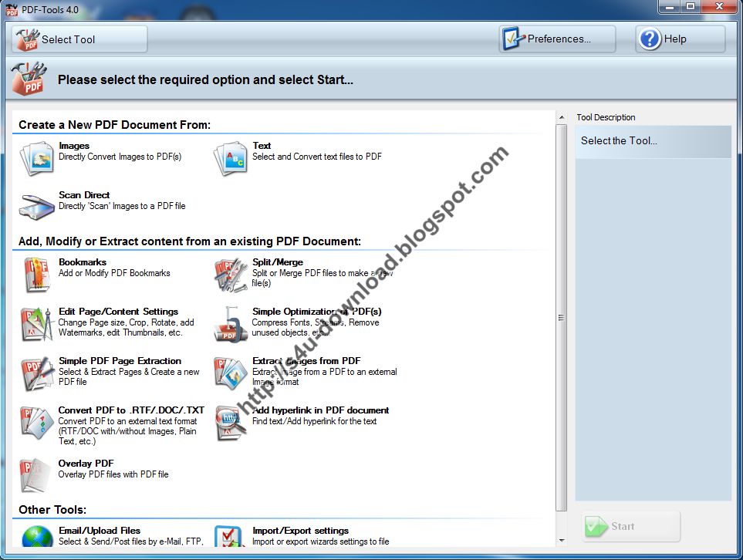
Task: Minimize the PDF-Tools window
Action: (x=670, y=7)
